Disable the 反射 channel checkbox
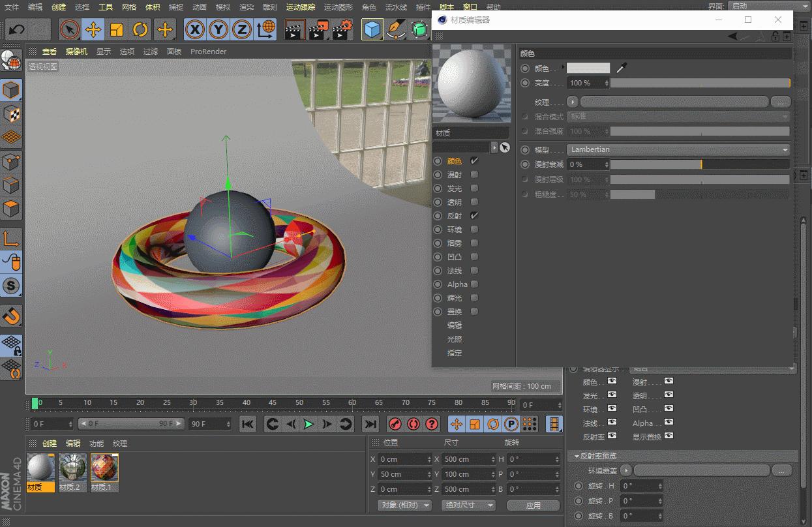The height and width of the screenshot is (527, 812). point(474,216)
